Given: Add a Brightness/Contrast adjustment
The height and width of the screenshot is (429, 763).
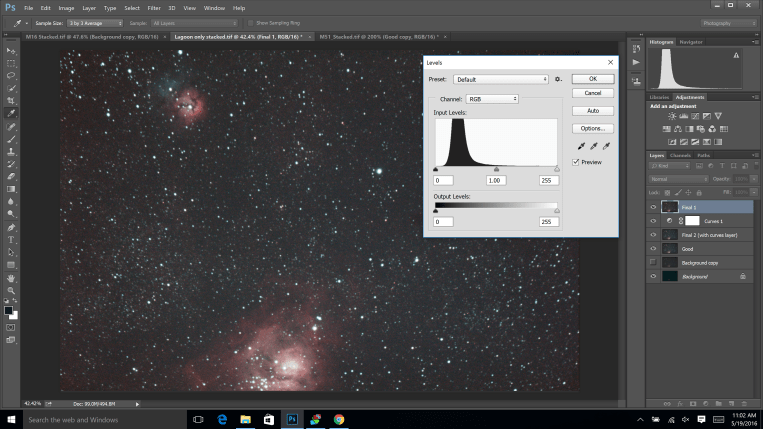Looking at the screenshot, I should click(672, 116).
